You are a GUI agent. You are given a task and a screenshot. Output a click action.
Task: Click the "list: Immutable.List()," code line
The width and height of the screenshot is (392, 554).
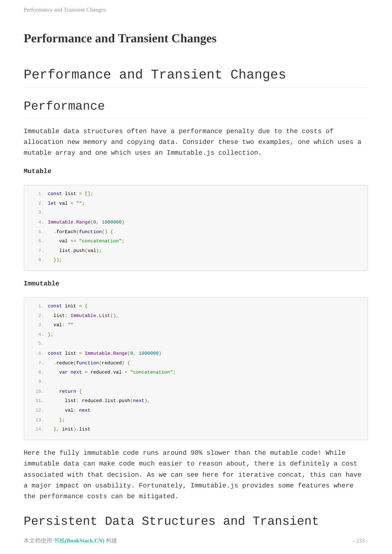click(x=86, y=315)
